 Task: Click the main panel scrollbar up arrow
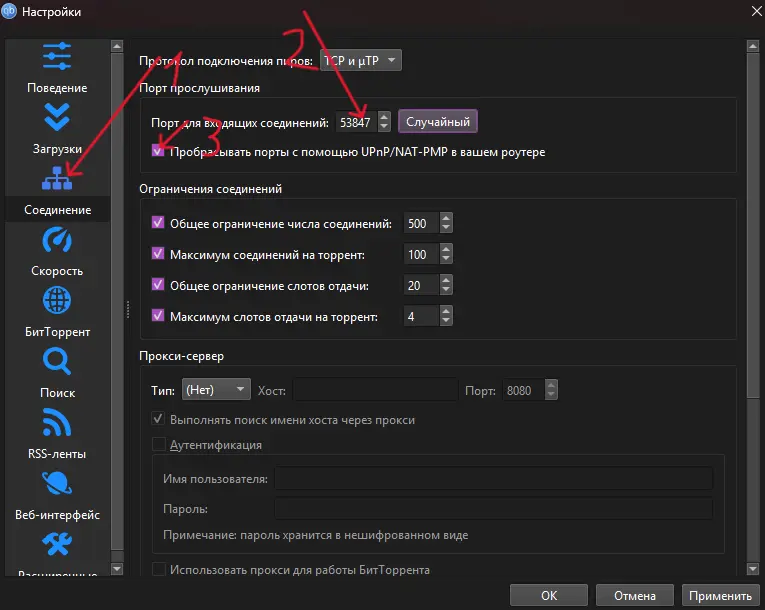pos(752,46)
